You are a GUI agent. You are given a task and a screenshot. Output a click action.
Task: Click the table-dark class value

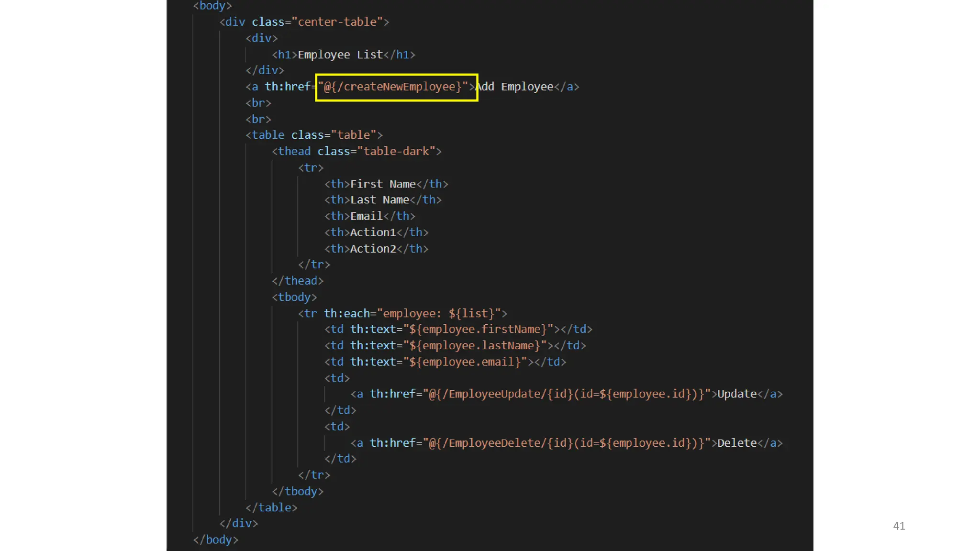(396, 152)
